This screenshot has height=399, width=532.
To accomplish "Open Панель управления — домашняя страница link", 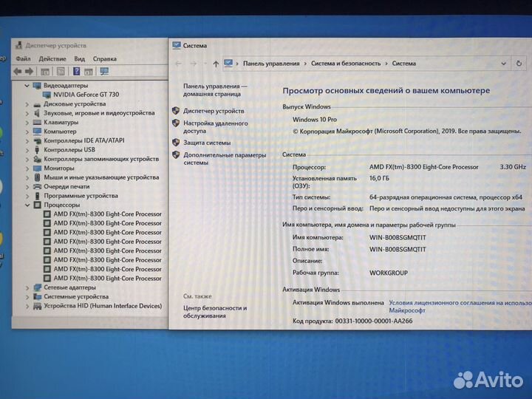I will (x=215, y=90).
